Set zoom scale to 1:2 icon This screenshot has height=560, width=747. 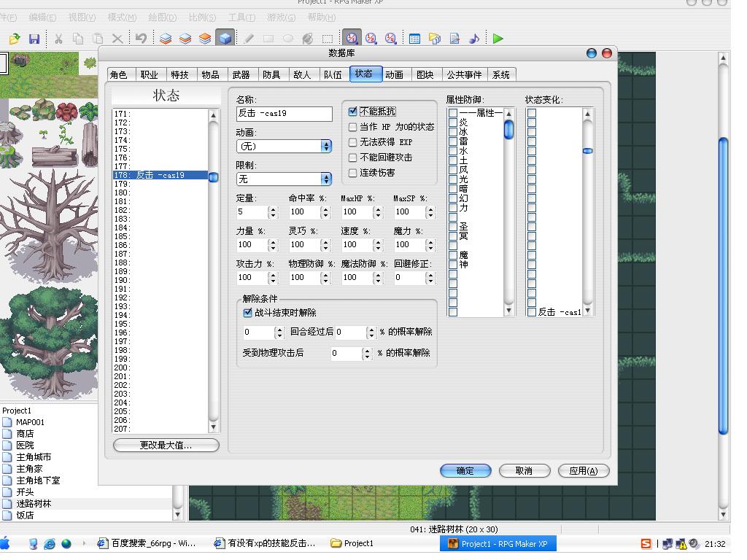click(371, 39)
